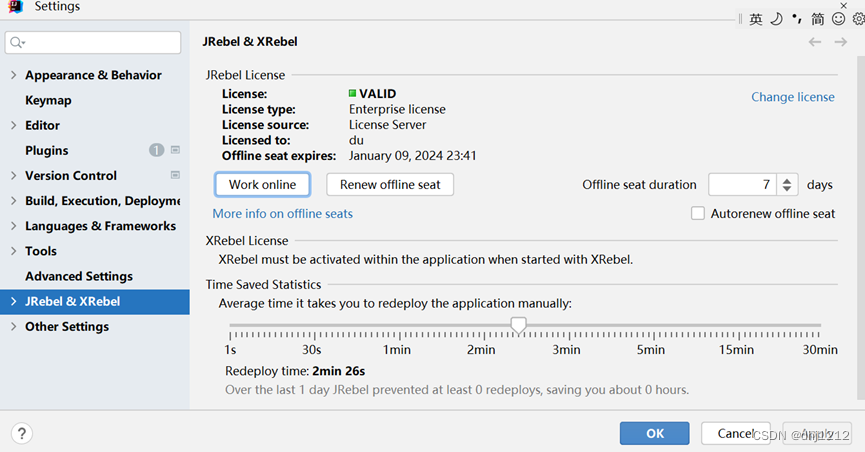Image resolution: width=865 pixels, height=452 pixels.
Task: Click the smiley emoji icon in IME toolbar
Action: pos(838,19)
